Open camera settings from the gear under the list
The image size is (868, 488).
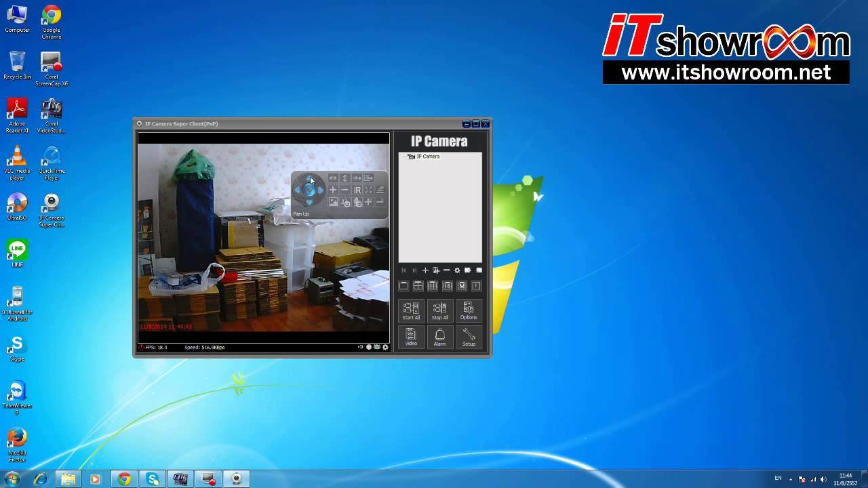(457, 270)
